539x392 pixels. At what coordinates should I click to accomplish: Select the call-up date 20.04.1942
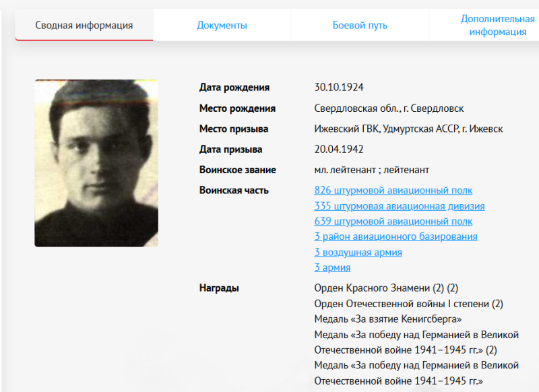coord(339,149)
